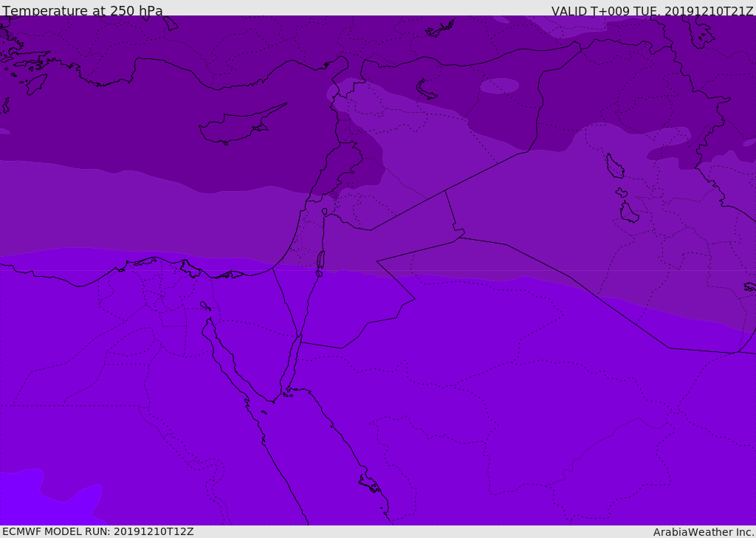Click the 'ArabiaWeather Inc.' credit text
Screen dimensions: 756x538
pyautogui.click(x=704, y=532)
